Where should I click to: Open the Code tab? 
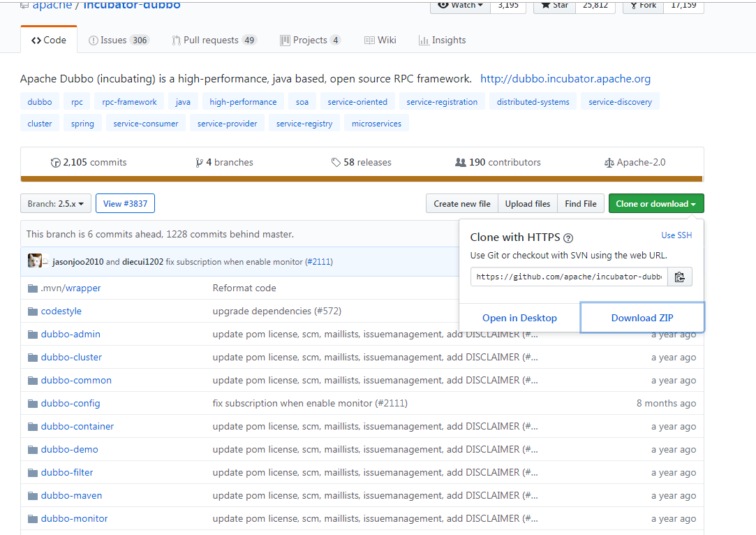(49, 40)
